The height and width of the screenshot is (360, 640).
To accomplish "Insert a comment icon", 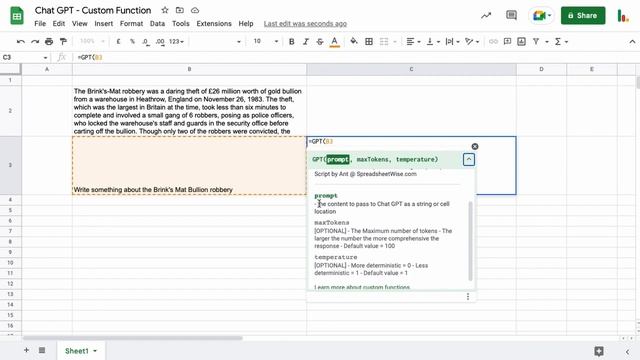I will point(507,42).
